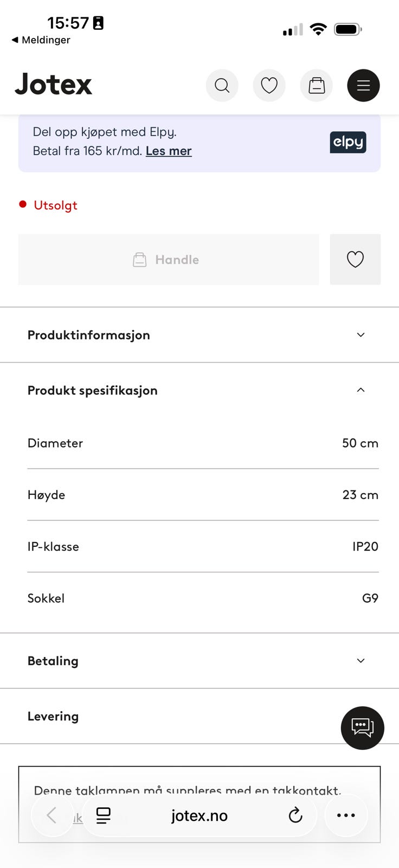Expand the Betaling section
This screenshot has width=399, height=868.
click(x=199, y=661)
